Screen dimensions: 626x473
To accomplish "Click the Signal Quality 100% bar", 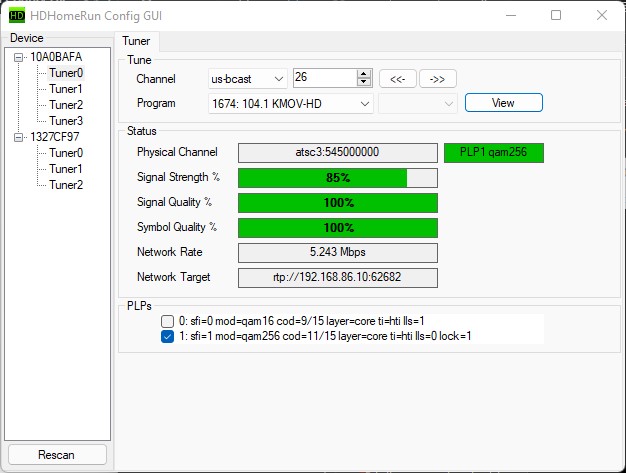I will (338, 203).
